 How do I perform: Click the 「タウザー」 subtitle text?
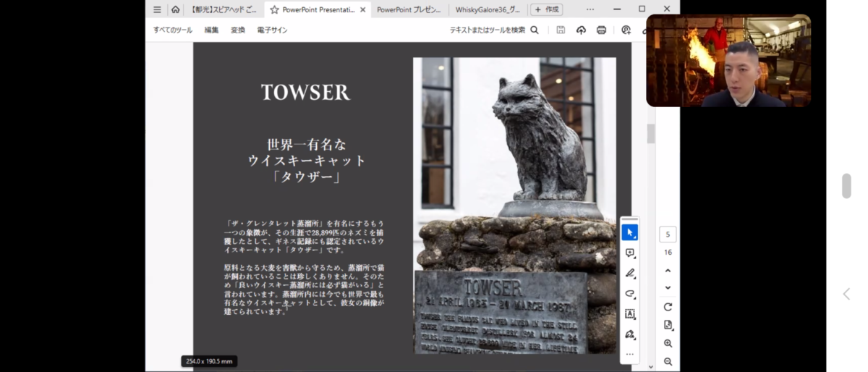coord(307,177)
